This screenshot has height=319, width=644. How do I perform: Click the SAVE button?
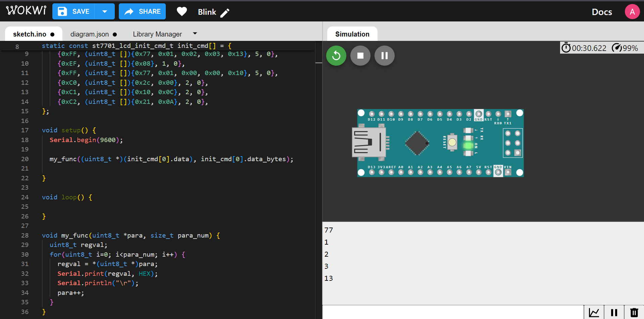(x=74, y=12)
